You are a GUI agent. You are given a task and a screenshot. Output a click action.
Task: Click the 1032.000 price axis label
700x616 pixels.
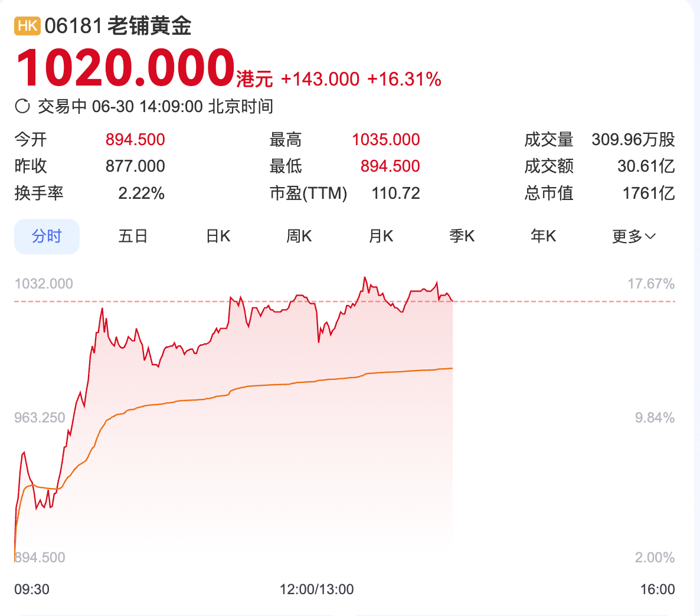[x=44, y=284]
